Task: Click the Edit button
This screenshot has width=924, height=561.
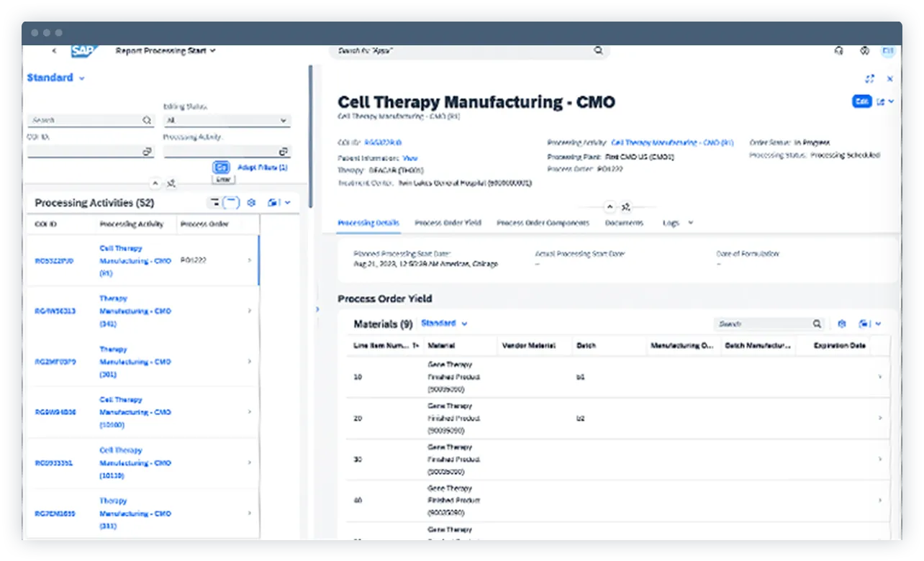Action: coord(861,101)
